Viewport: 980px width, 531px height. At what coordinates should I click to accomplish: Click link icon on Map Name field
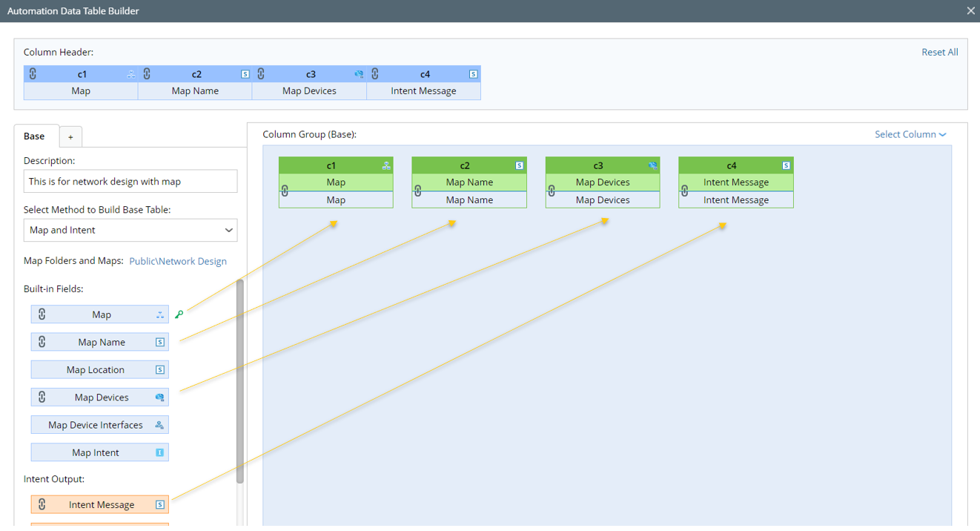pyautogui.click(x=42, y=342)
